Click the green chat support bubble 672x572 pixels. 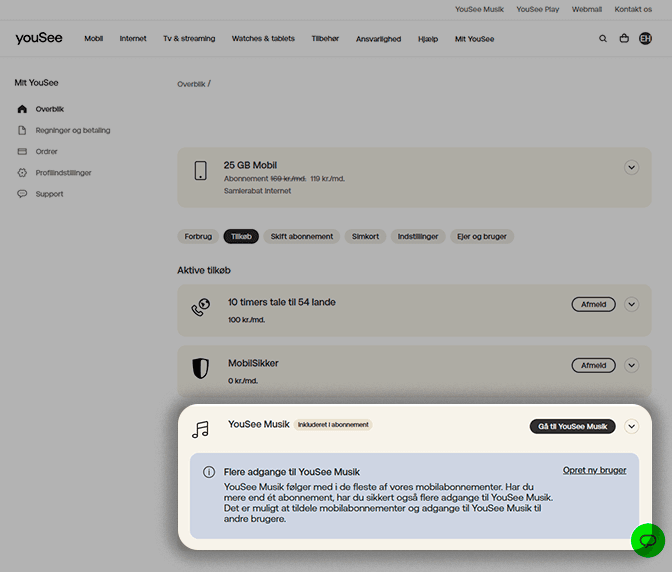pos(648,541)
